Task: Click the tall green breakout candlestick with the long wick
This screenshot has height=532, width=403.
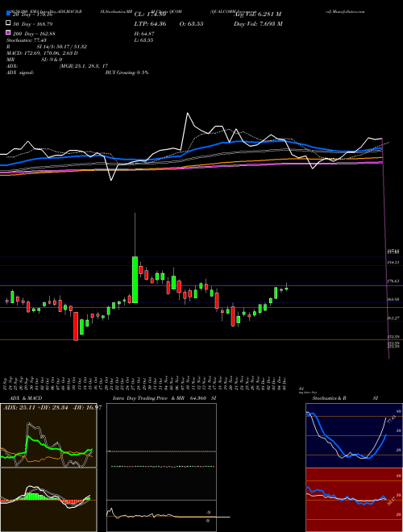Action: 135,279
